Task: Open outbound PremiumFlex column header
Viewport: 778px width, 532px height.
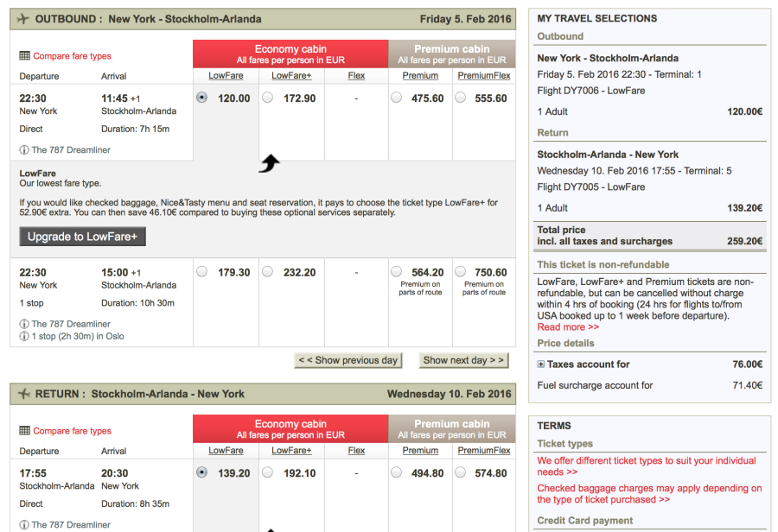Action: pyautogui.click(x=484, y=76)
